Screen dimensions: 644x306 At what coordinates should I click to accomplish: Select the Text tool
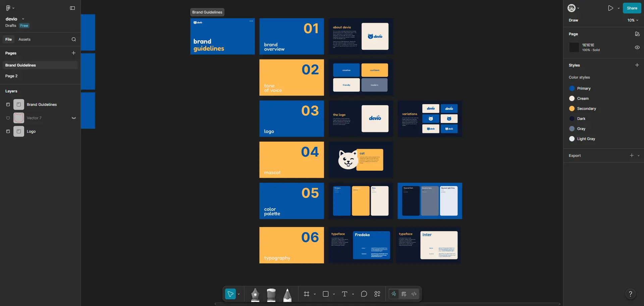344,294
